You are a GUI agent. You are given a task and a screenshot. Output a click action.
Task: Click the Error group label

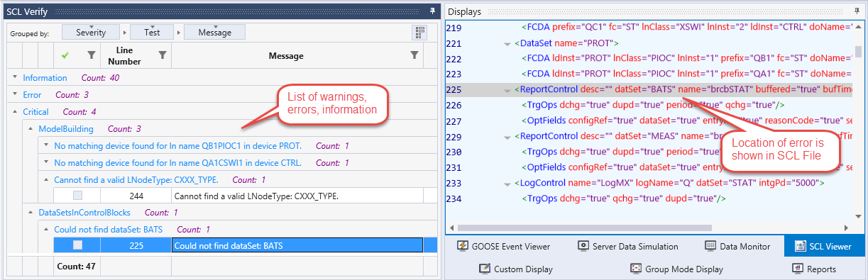[32, 95]
